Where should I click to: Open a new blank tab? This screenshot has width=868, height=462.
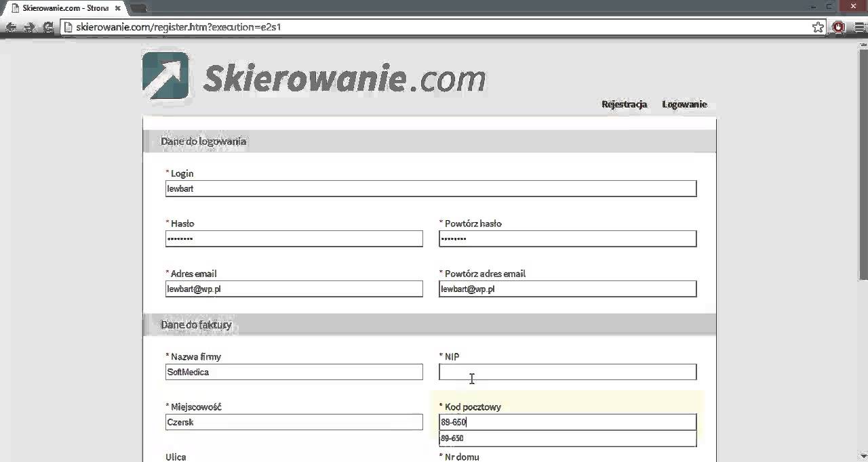pos(138,8)
